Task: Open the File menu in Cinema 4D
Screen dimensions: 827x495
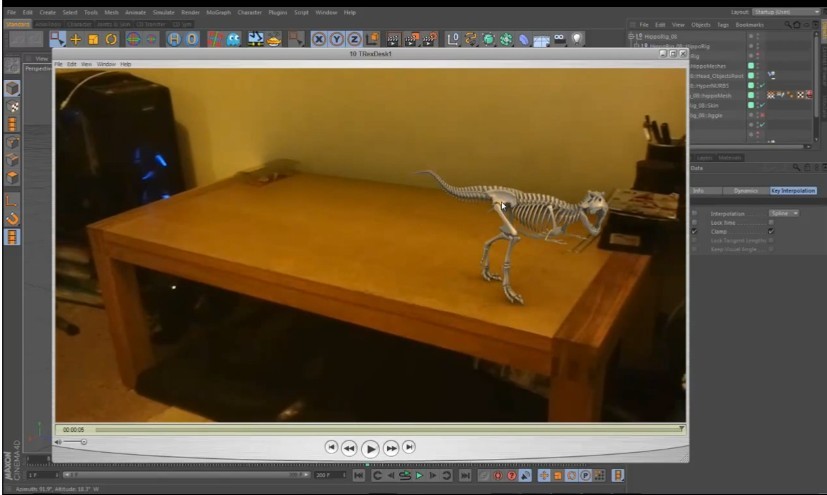Action: pyautogui.click(x=12, y=12)
